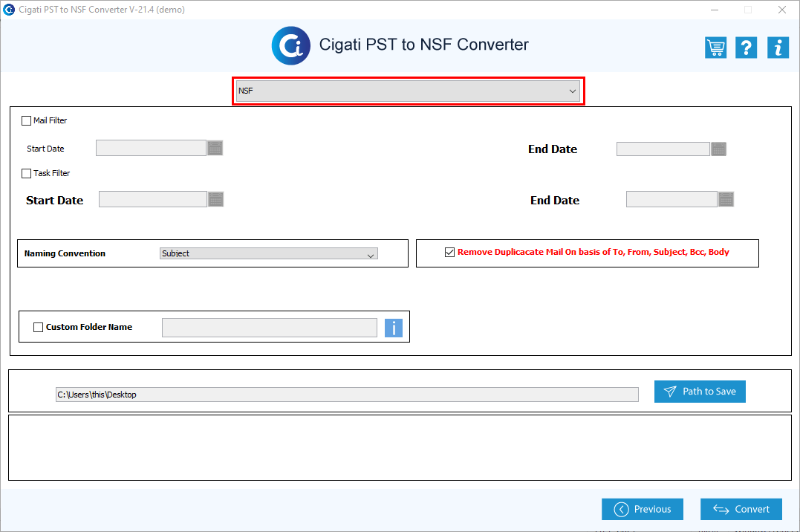The height and width of the screenshot is (532, 800).
Task: Tick the Custom Folder Name checkbox
Action: 39,327
